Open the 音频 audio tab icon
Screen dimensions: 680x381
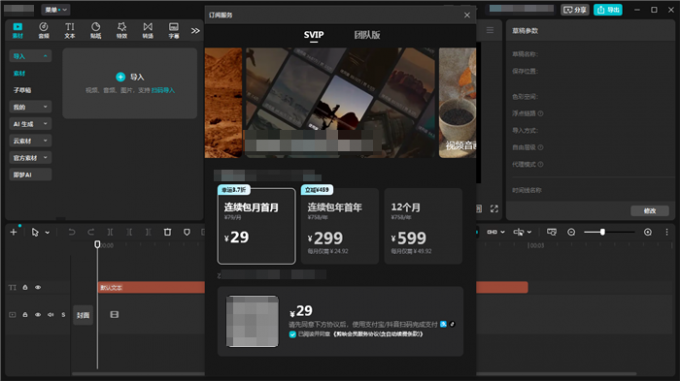pos(44,30)
